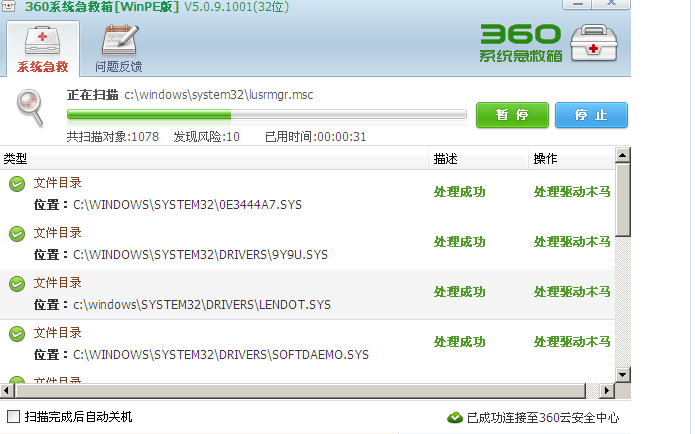The height and width of the screenshot is (434, 695).
Task: Click 处理驱动木马 in the SOFTDAEMO.SYS row
Action: pyautogui.click(x=572, y=342)
